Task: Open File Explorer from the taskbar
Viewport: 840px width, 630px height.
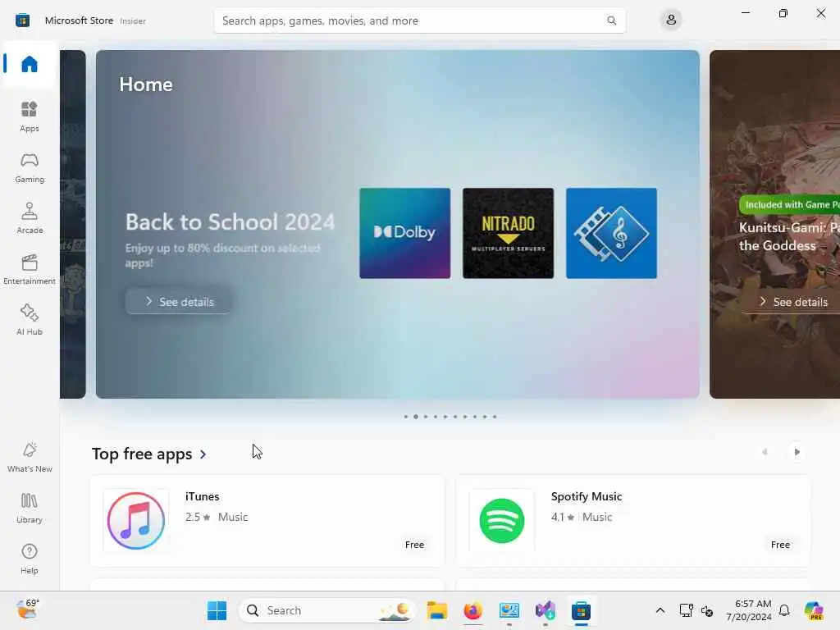Action: tap(436, 610)
